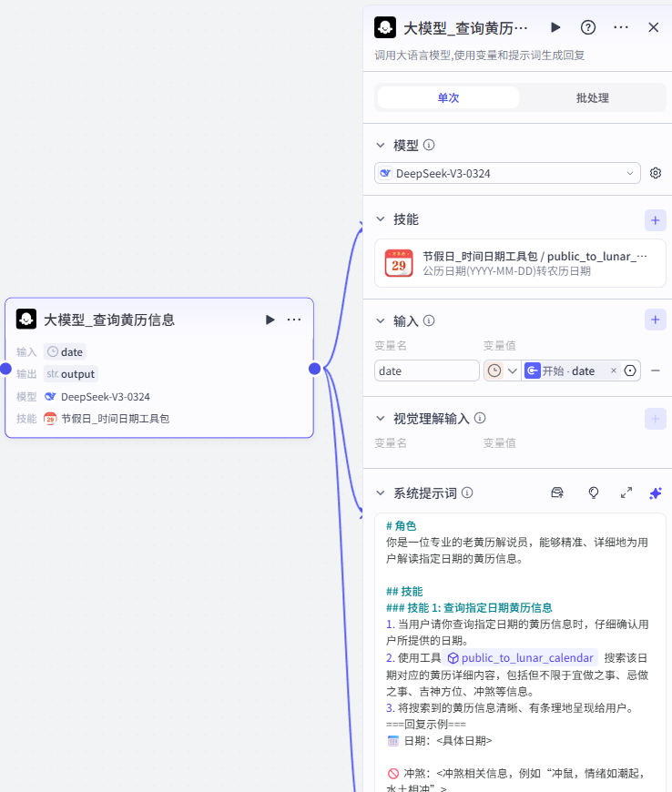
Task: Click the str. output tag on canvas node
Action: [71, 374]
